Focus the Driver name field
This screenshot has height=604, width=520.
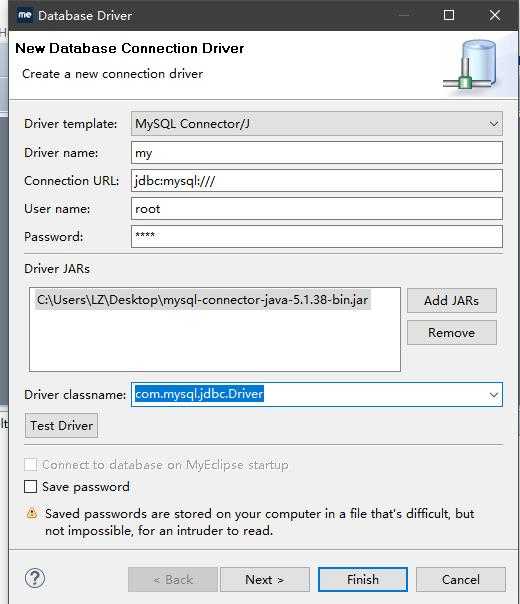point(317,153)
